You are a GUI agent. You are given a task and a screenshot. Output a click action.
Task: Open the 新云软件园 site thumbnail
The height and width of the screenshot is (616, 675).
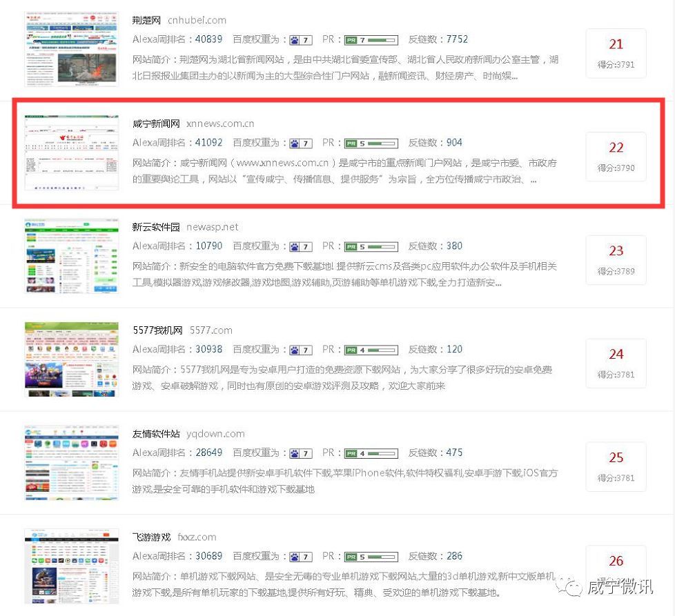72,255
